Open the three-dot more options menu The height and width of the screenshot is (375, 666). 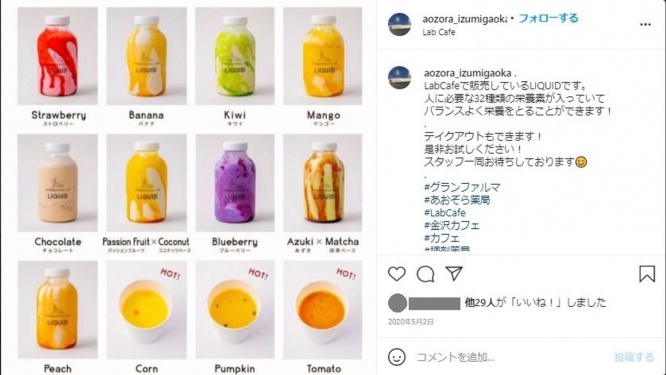coord(645,25)
